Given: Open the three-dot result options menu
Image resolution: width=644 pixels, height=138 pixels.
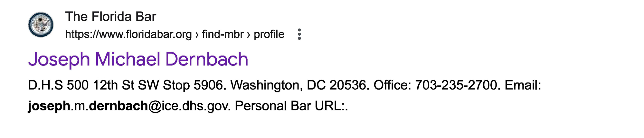Looking at the screenshot, I should point(299,34).
